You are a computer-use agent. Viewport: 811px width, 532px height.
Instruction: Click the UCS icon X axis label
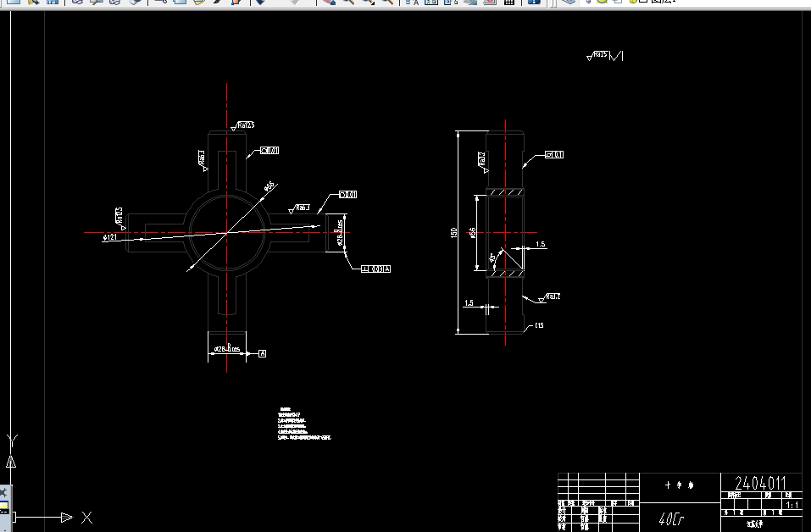[87, 517]
